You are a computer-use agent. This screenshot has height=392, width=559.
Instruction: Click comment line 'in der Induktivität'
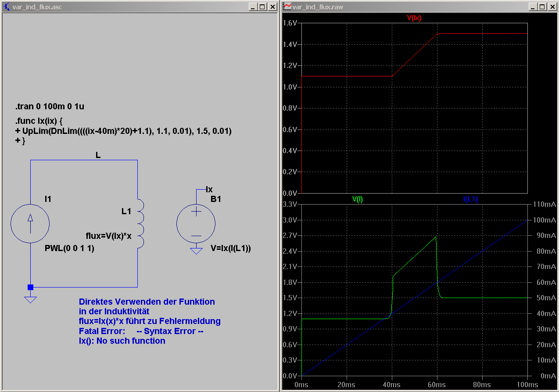click(115, 312)
